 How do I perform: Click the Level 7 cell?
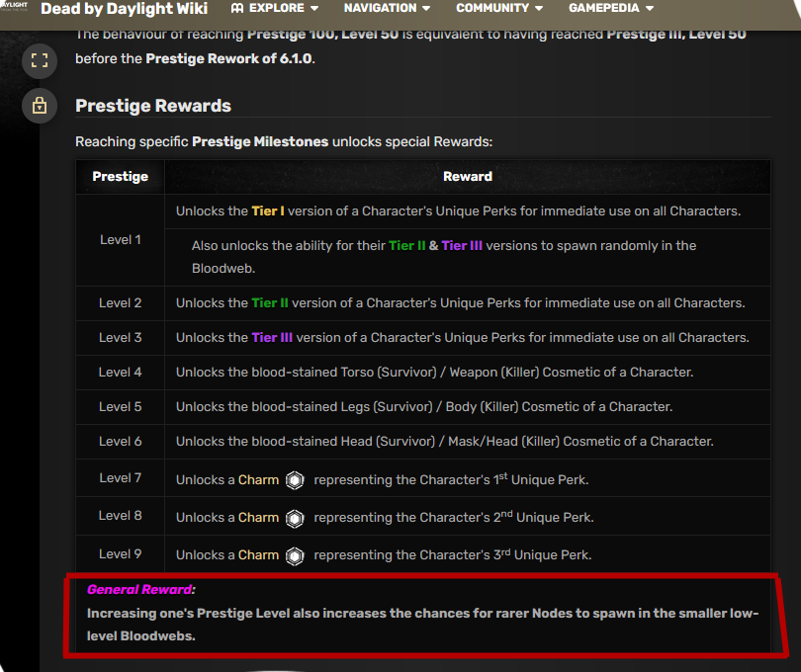120,478
